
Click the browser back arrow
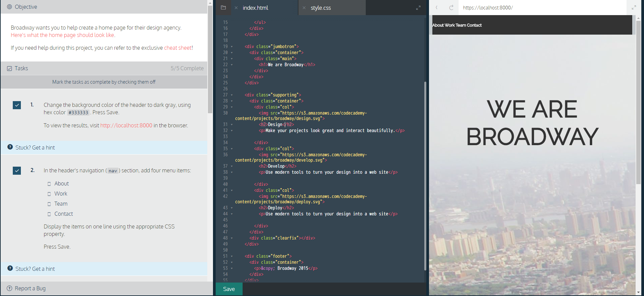(437, 7)
